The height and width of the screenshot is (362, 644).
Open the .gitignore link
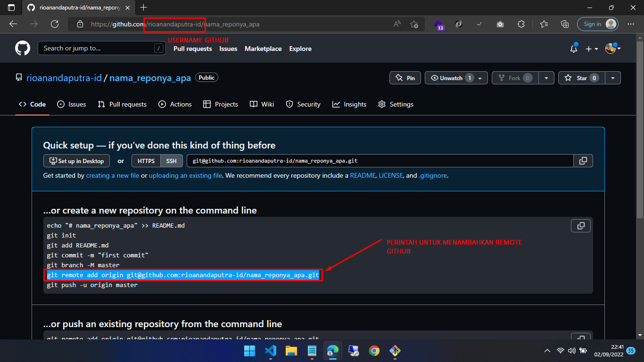point(433,175)
